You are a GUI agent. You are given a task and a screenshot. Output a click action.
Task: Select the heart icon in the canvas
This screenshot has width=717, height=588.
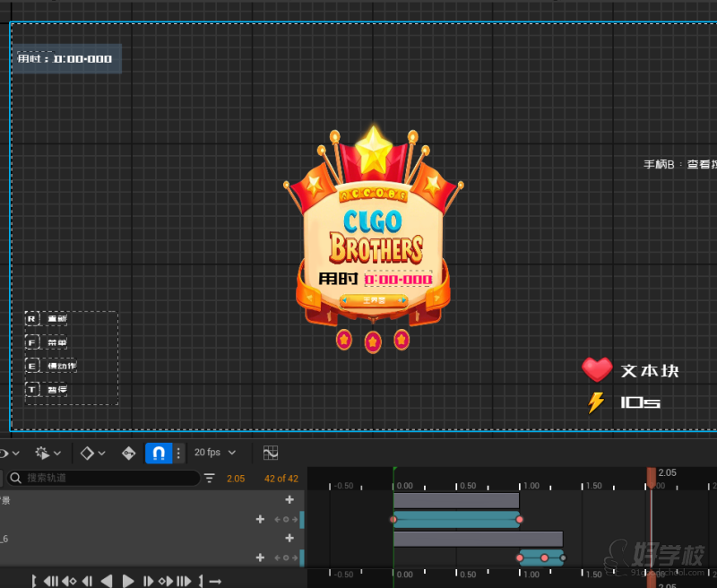coord(597,369)
